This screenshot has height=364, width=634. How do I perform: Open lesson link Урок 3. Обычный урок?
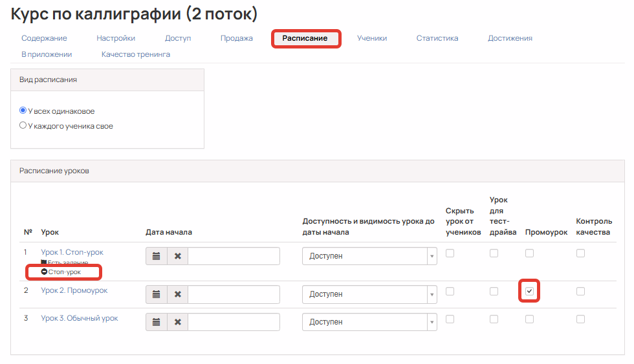[79, 318]
